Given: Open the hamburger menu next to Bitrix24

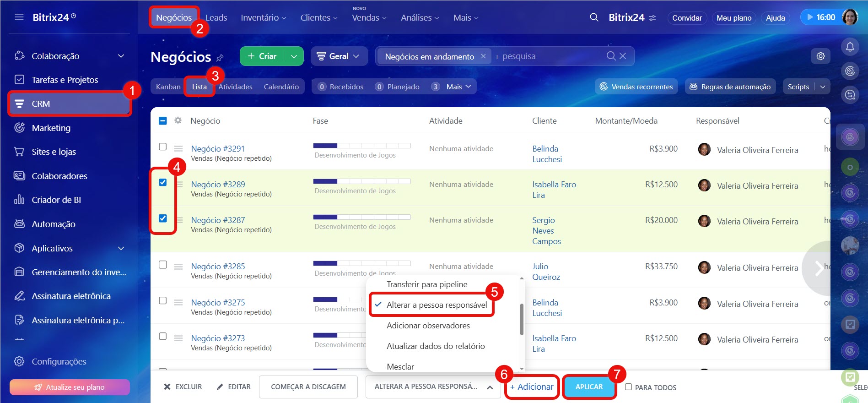Looking at the screenshot, I should pos(19,17).
